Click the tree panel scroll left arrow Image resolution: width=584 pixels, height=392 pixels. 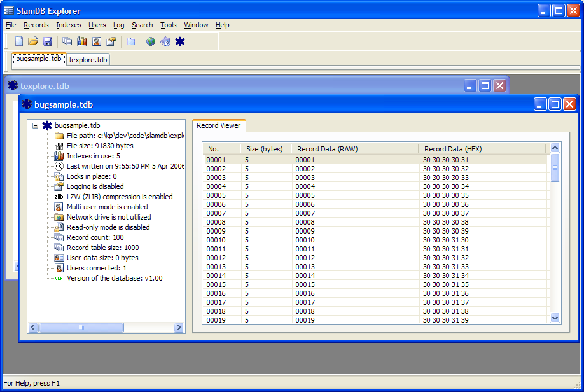click(x=33, y=328)
